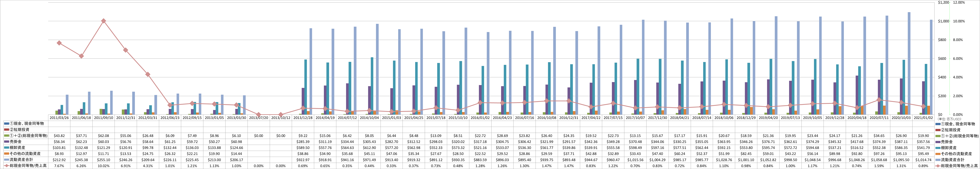Click the $1,095.50 cell
Image resolution: width=980 pixels, height=169 pixels.
tap(901, 160)
